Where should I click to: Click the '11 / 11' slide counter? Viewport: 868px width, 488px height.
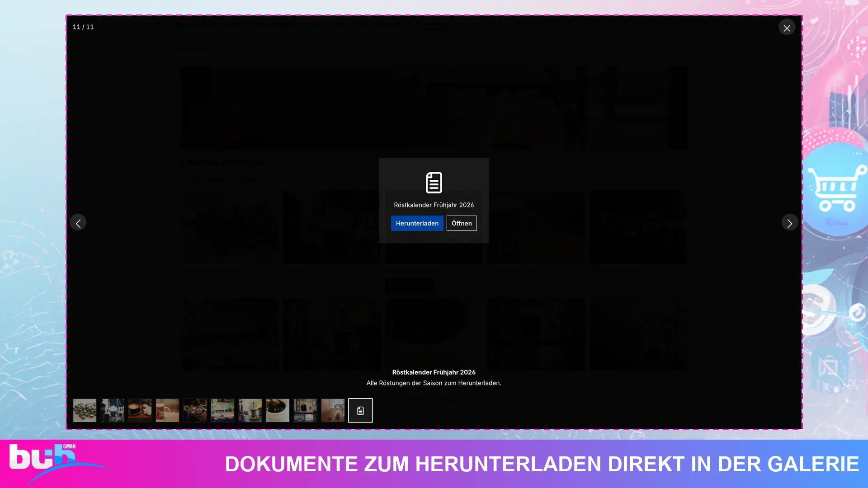click(x=83, y=27)
